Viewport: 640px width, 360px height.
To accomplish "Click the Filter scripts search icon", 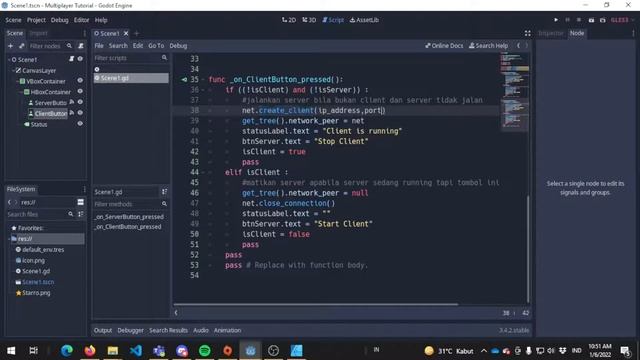I will click(x=164, y=58).
